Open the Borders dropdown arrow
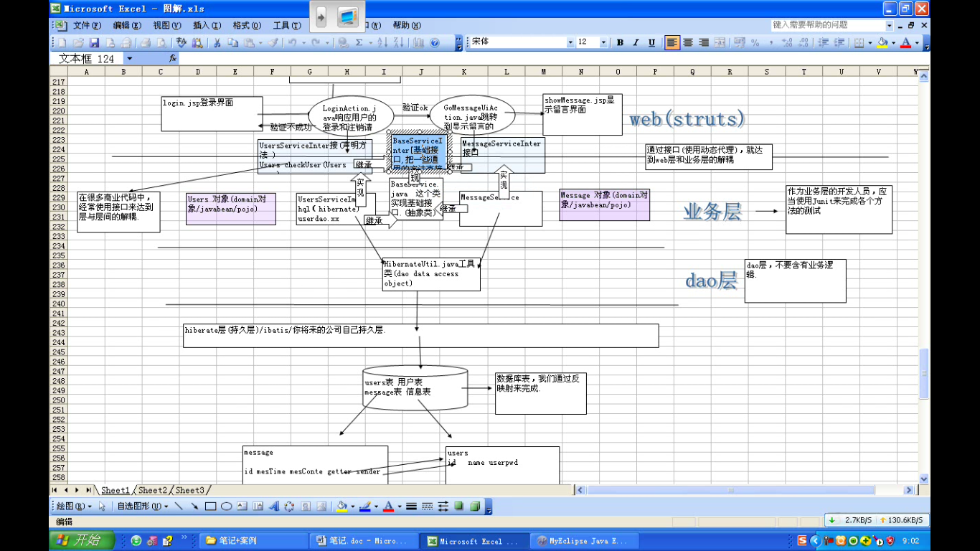The width and height of the screenshot is (980, 551). 870,42
